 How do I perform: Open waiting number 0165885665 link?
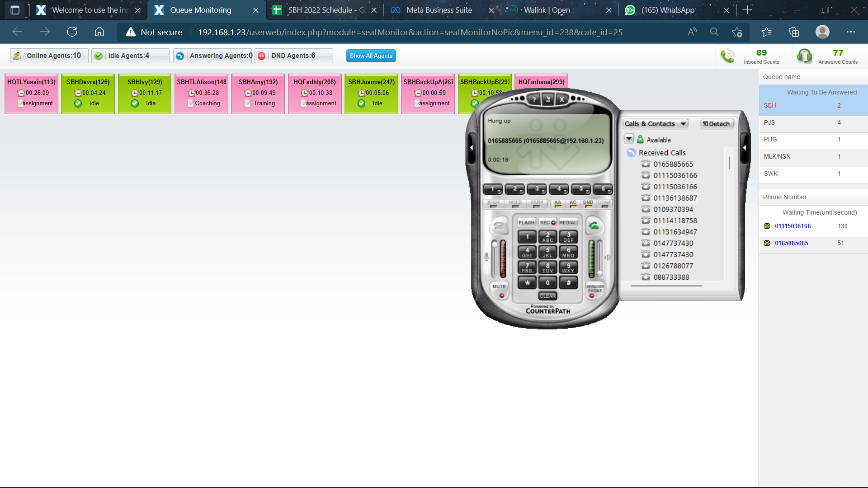pyautogui.click(x=791, y=243)
